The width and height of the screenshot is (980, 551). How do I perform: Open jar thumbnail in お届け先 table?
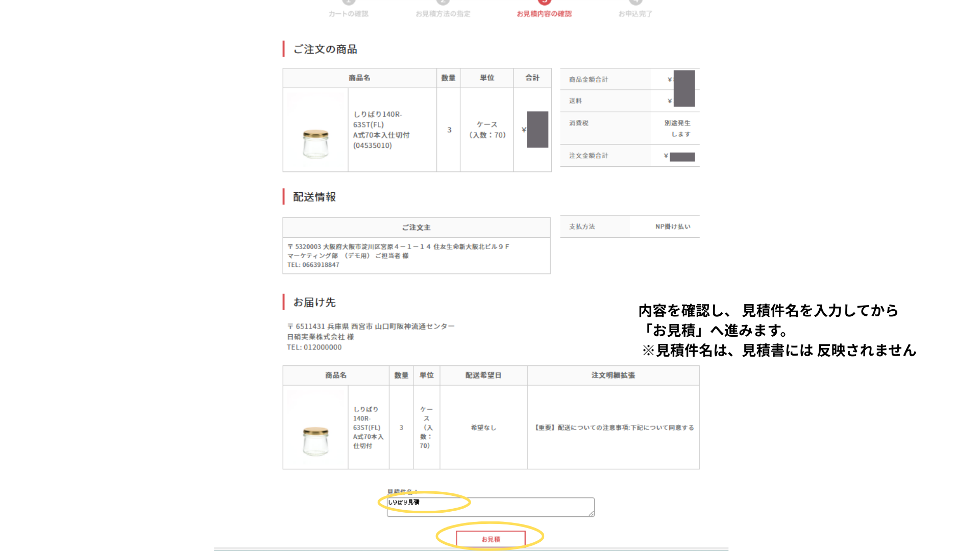(315, 440)
